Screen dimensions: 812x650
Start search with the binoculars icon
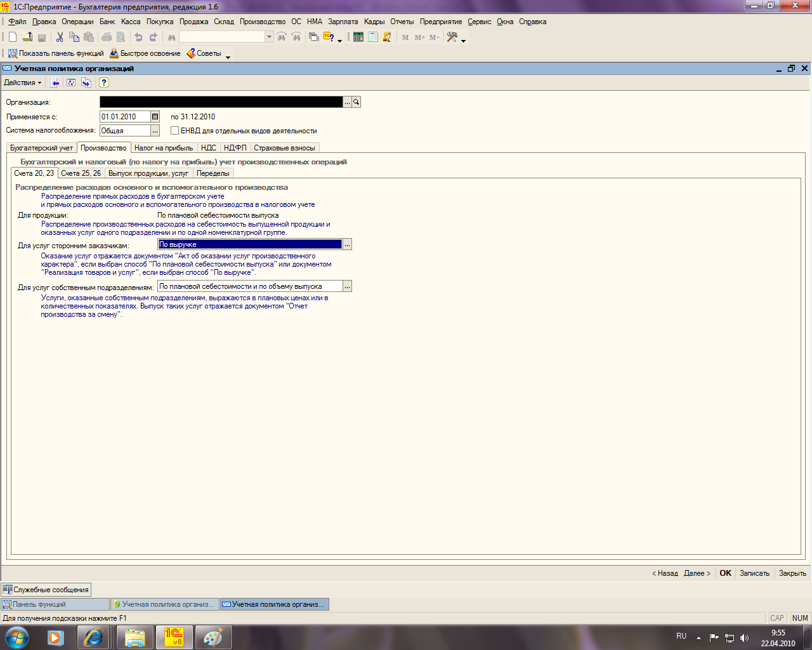tap(171, 37)
